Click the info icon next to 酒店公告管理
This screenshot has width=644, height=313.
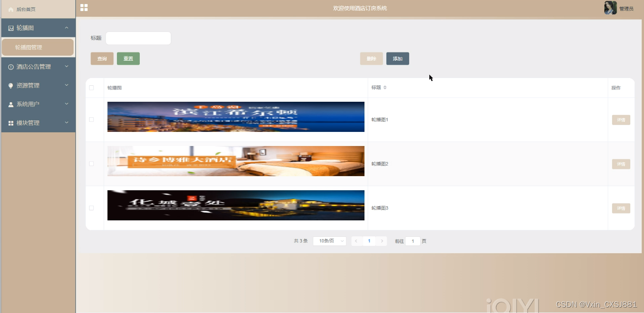pyautogui.click(x=11, y=67)
